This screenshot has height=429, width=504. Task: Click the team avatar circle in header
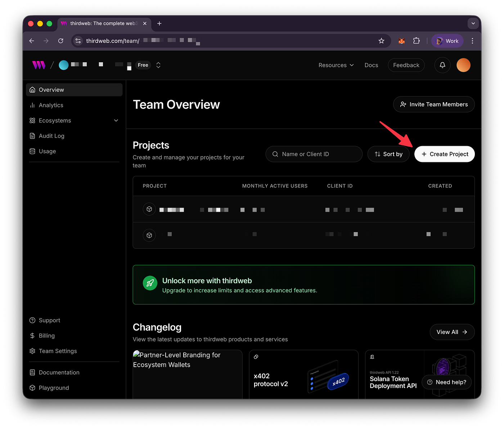(x=64, y=65)
